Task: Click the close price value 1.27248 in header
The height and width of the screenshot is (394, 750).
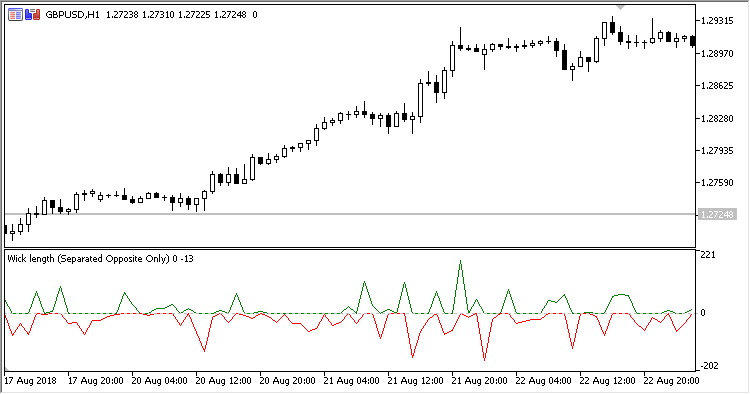Action: 230,15
